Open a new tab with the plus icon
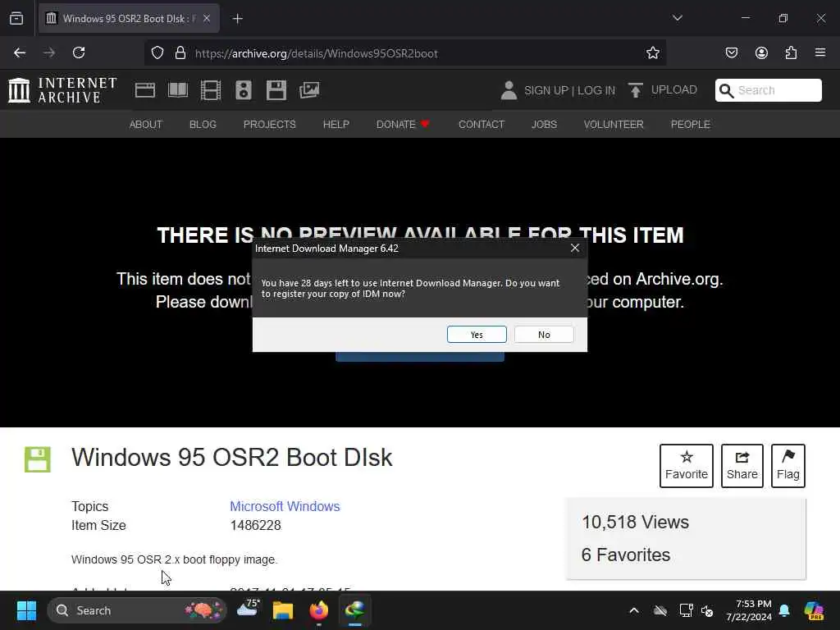Viewport: 840px width, 630px height. 238,19
